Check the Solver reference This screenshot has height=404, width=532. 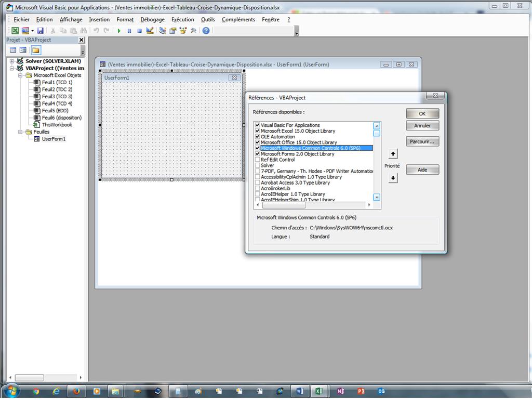pos(258,165)
